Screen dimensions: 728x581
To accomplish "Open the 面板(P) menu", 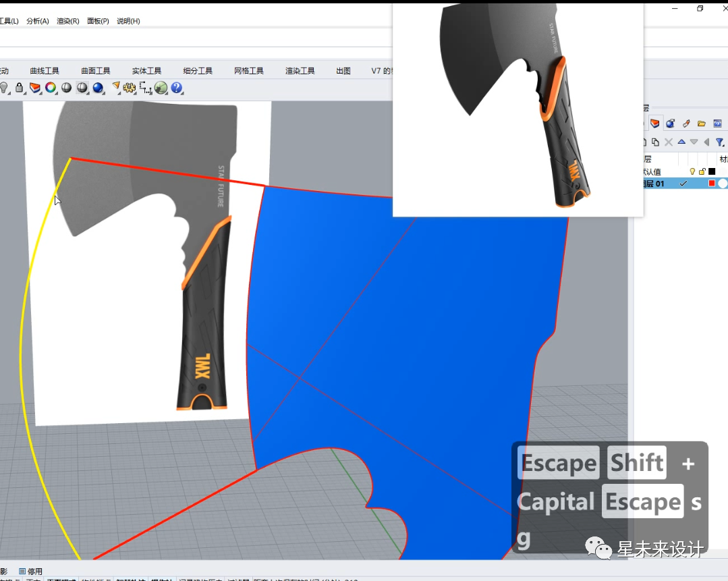I will click(x=98, y=21).
